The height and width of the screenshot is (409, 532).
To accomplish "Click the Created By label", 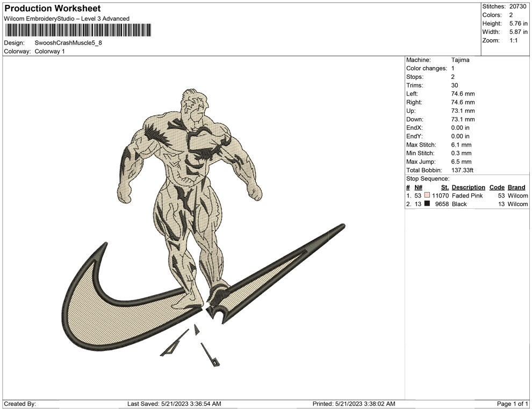I will tap(20, 404).
